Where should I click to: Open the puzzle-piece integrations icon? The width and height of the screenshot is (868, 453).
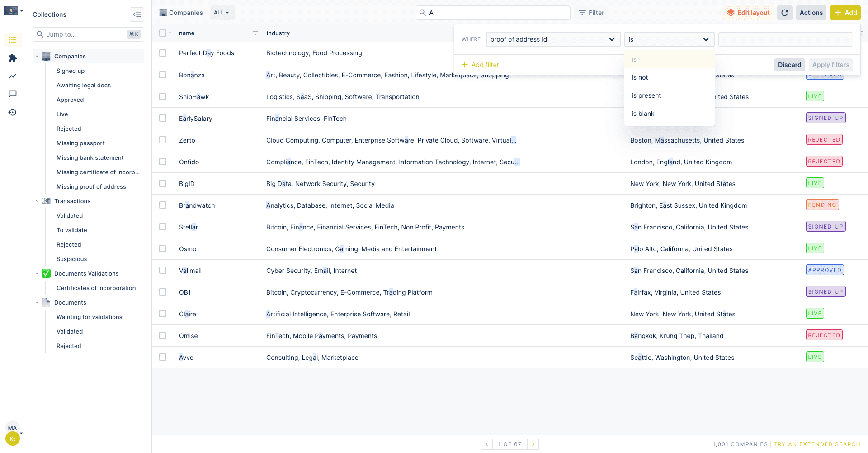13,58
